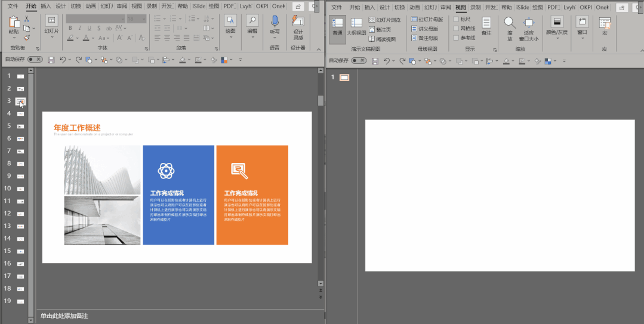
Task: Select slide 7 thumbnail in panel
Action: click(20, 151)
